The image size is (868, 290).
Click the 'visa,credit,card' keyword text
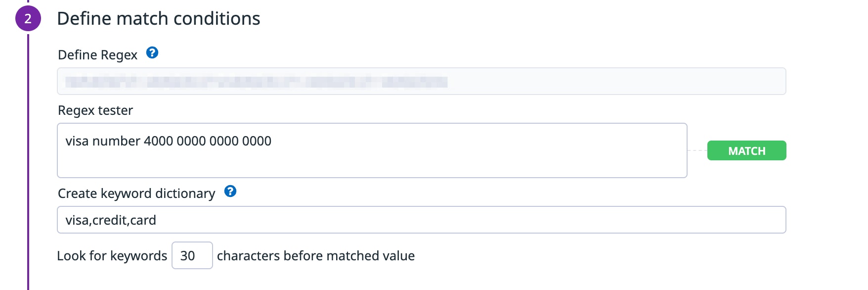point(111,220)
